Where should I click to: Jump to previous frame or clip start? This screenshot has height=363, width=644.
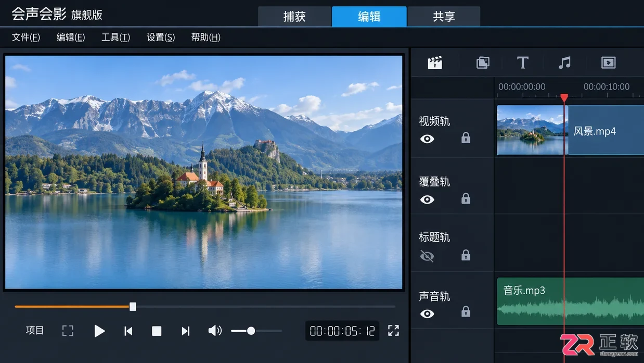(128, 331)
